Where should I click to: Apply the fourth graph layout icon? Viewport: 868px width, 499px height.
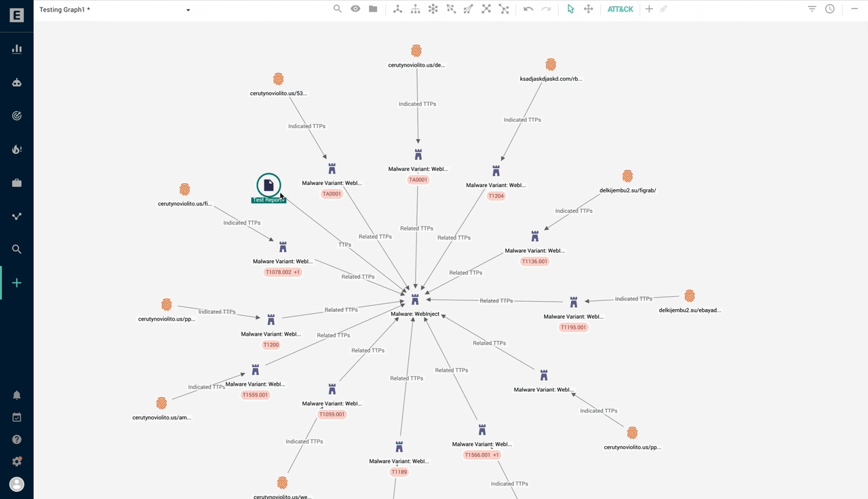pos(451,9)
